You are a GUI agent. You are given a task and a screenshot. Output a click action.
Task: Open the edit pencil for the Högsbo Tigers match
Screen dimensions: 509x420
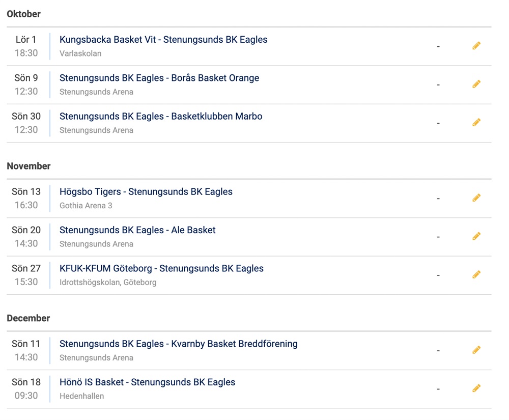[476, 198]
